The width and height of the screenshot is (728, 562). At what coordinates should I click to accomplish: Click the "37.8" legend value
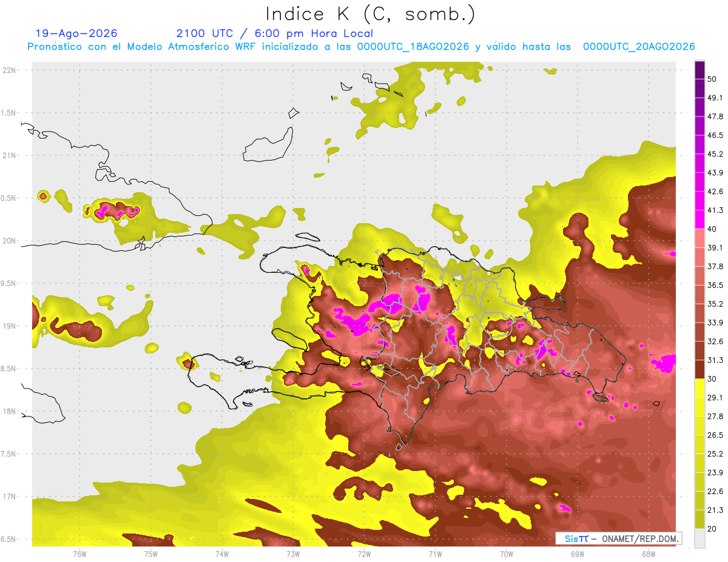click(x=715, y=266)
